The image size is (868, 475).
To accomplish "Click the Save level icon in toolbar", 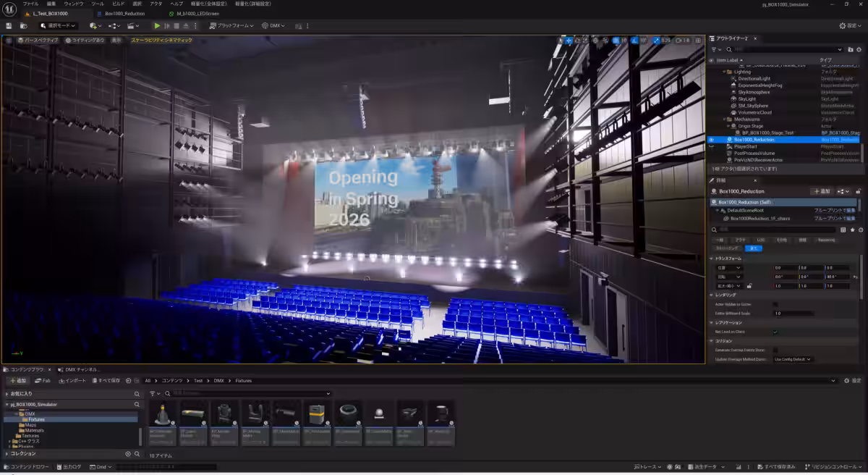I will pyautogui.click(x=9, y=25).
